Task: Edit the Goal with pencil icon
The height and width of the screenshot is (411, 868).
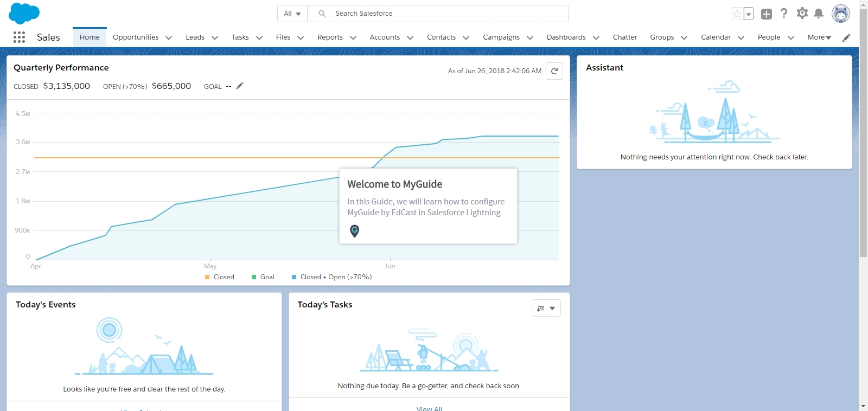Action: point(240,86)
